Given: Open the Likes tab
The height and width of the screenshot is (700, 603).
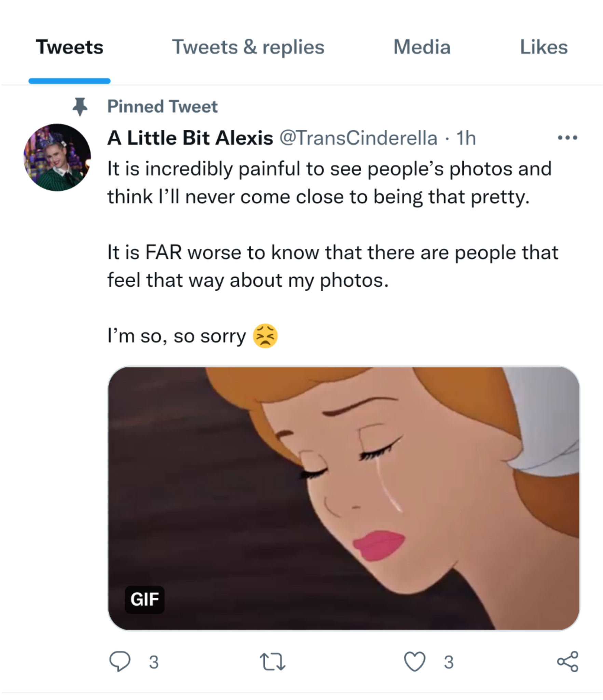Looking at the screenshot, I should pos(544,47).
